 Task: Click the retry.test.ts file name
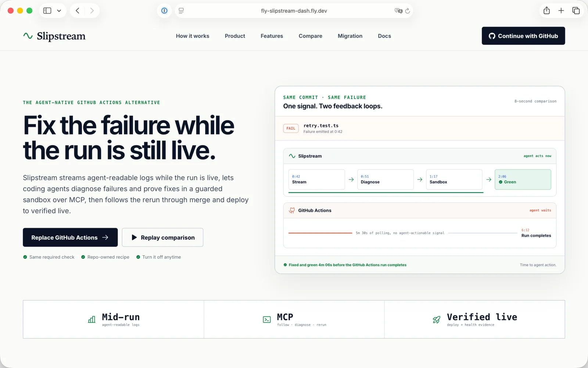[x=321, y=125]
